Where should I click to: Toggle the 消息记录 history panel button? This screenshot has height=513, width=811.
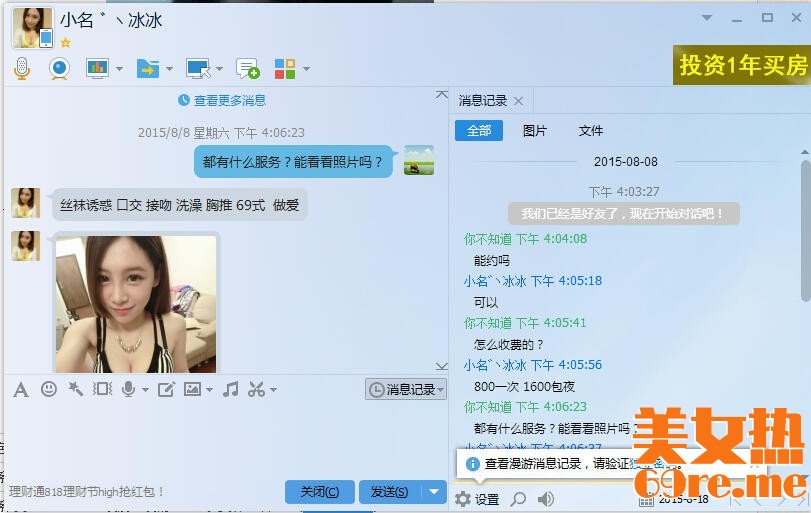[x=406, y=389]
